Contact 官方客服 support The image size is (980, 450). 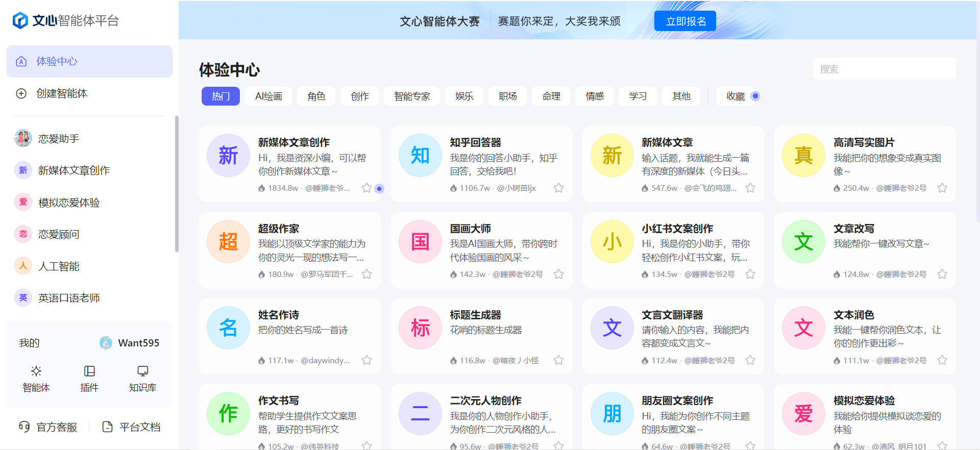tap(48, 427)
